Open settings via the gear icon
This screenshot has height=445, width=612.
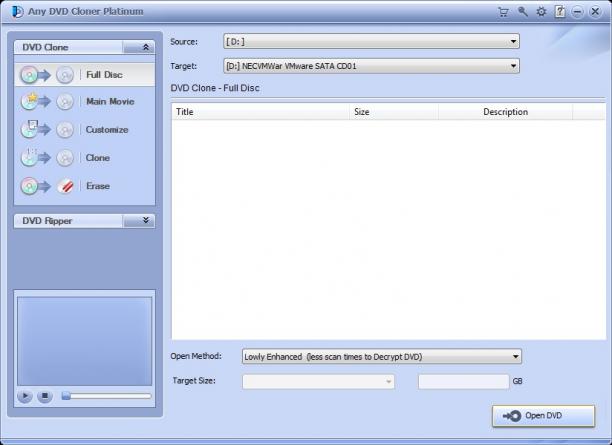541,12
